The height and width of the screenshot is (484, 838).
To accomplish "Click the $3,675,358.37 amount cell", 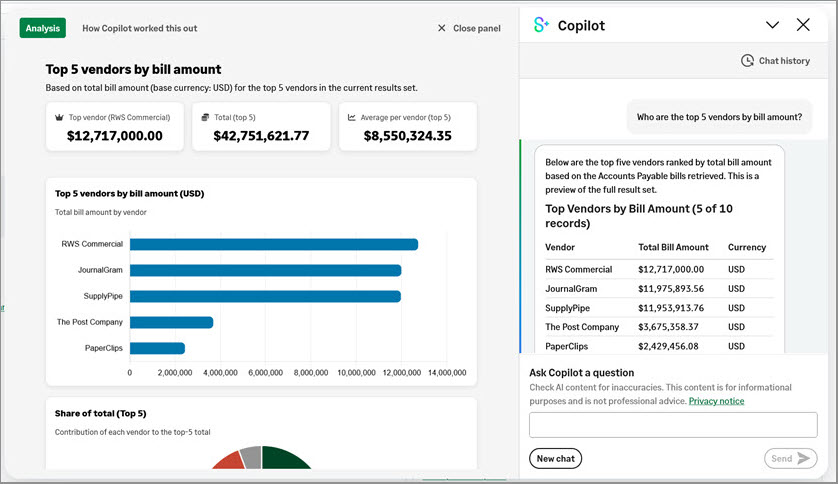I will click(668, 327).
